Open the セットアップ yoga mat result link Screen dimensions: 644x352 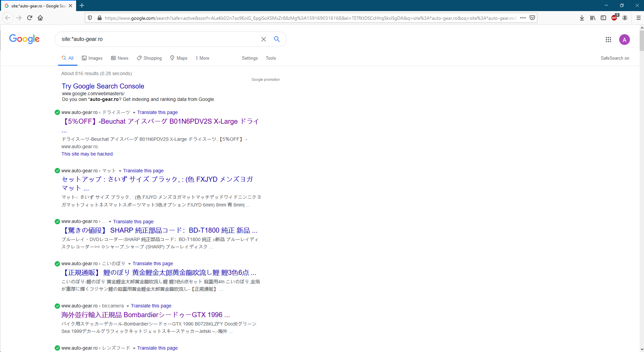coord(157,184)
